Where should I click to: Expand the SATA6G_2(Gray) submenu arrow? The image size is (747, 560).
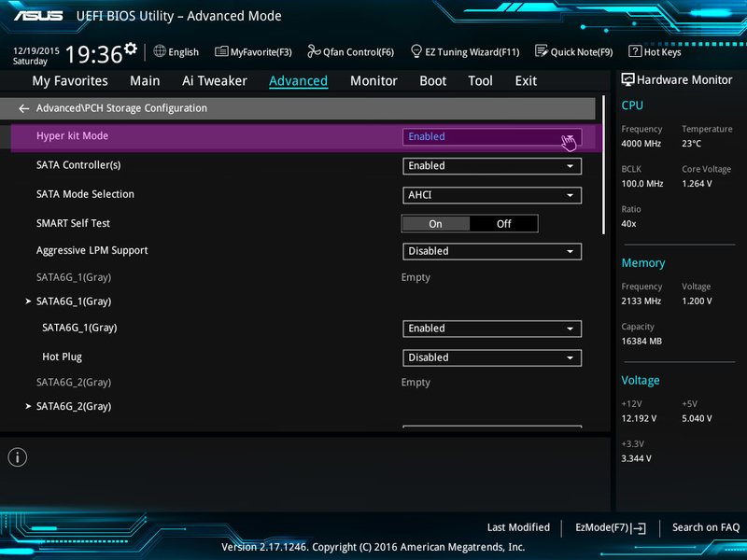coord(28,406)
